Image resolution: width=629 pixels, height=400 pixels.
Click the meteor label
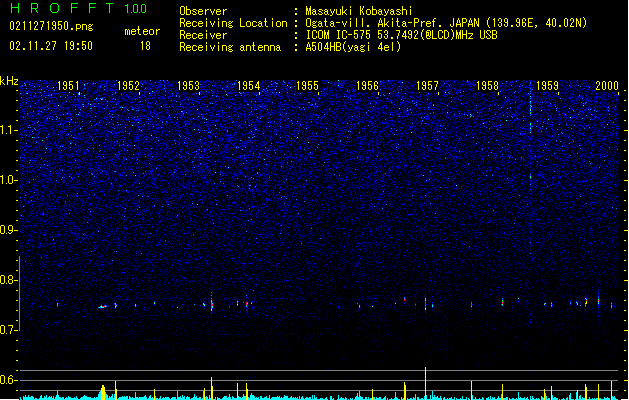142,31
